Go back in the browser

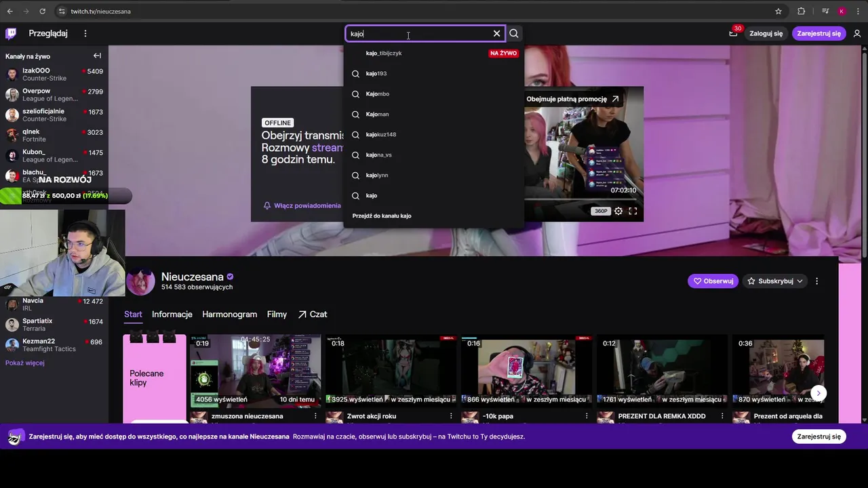[9, 11]
